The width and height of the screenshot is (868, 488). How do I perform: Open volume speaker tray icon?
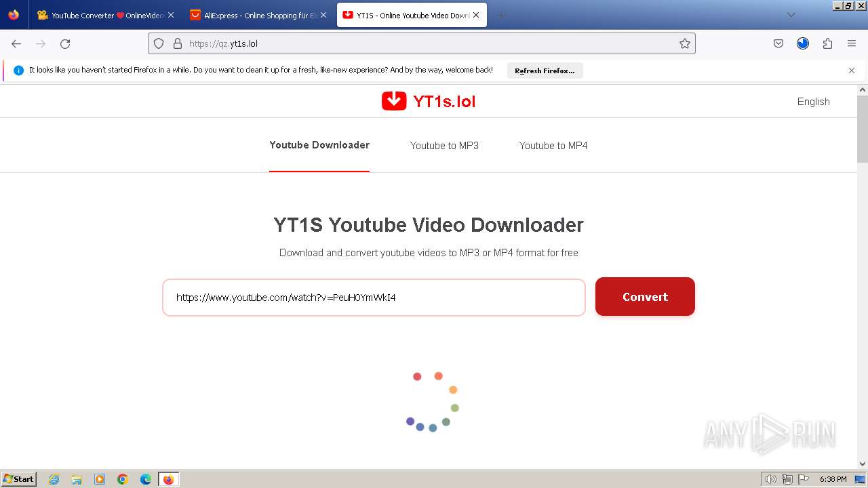tap(770, 479)
